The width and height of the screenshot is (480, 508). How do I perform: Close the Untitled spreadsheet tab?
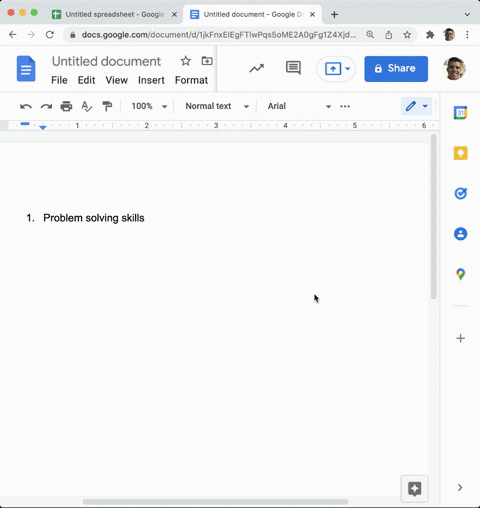174,14
